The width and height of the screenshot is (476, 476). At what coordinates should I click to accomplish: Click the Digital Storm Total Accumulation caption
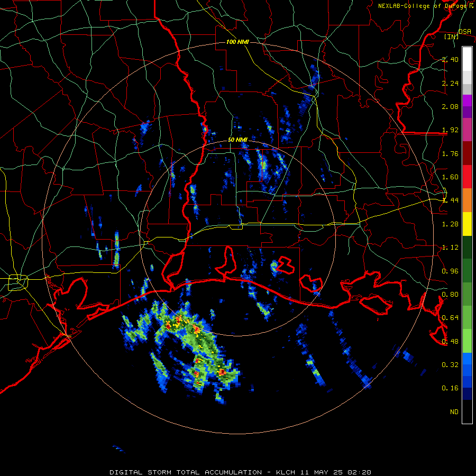click(x=240, y=472)
